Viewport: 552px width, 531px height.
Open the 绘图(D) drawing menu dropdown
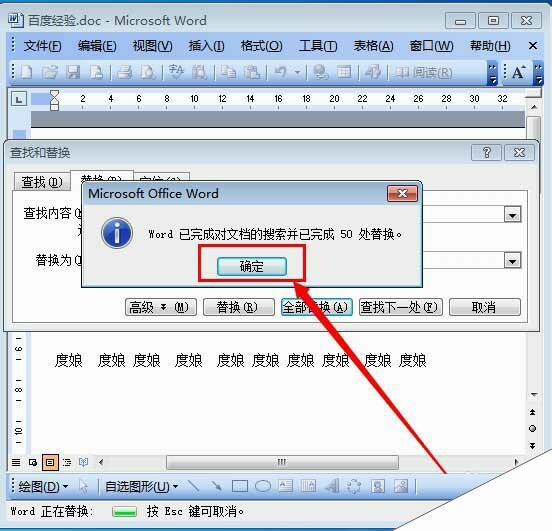coord(43,487)
